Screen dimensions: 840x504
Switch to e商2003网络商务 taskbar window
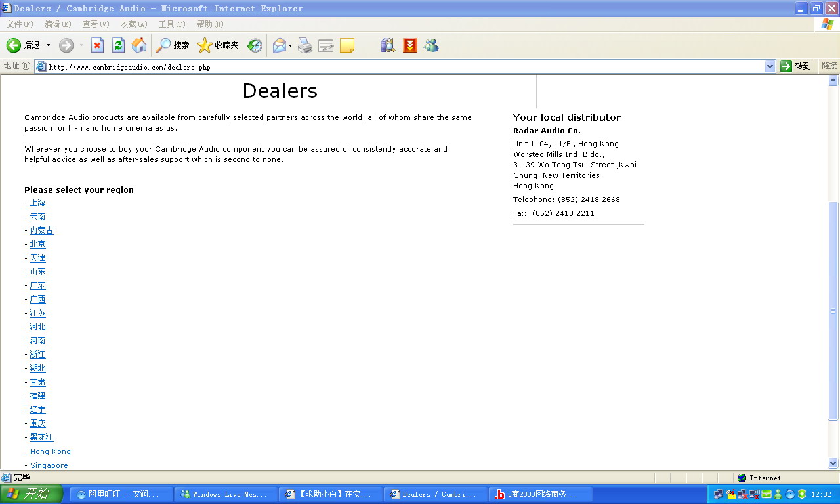pyautogui.click(x=541, y=494)
